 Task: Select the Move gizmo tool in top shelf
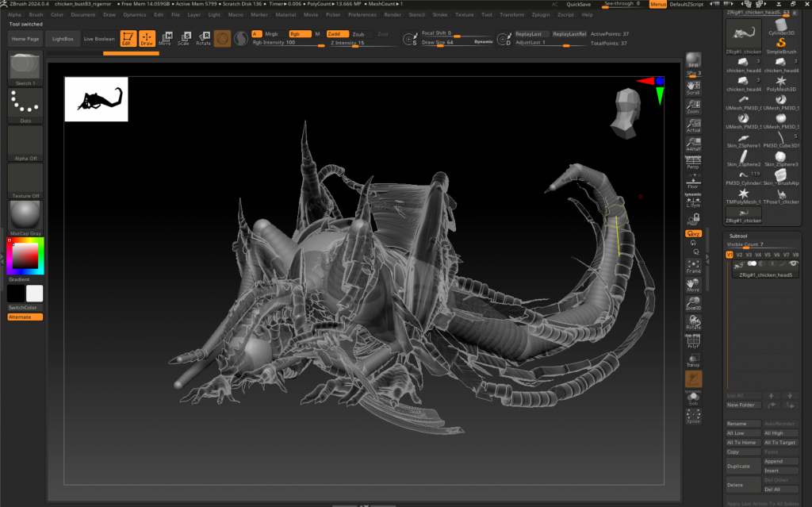pos(166,38)
